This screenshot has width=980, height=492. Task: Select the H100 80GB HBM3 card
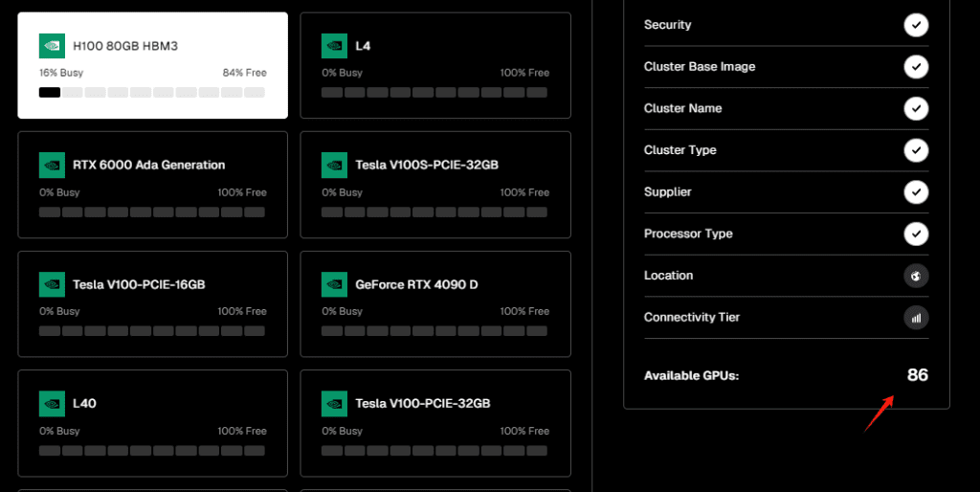click(x=152, y=65)
